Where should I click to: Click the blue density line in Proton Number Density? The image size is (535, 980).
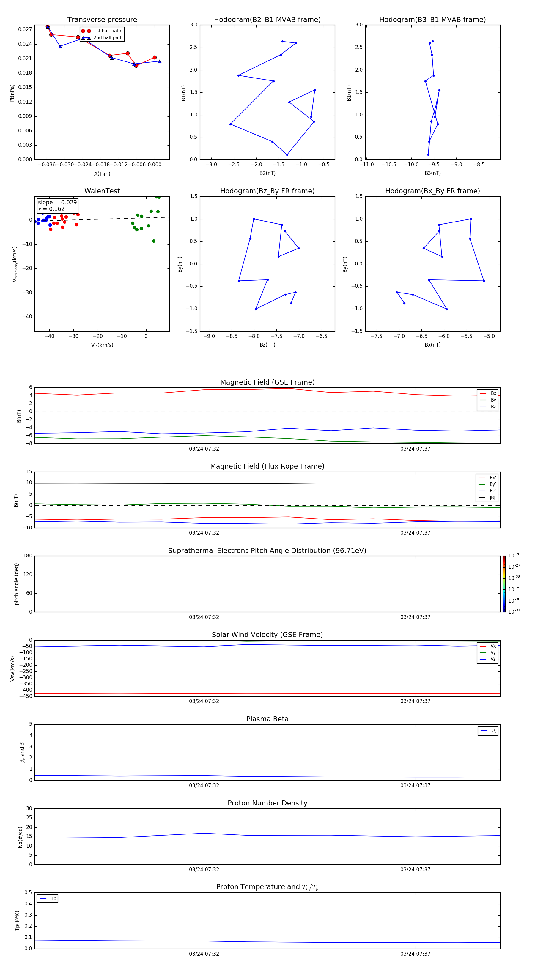[267, 835]
